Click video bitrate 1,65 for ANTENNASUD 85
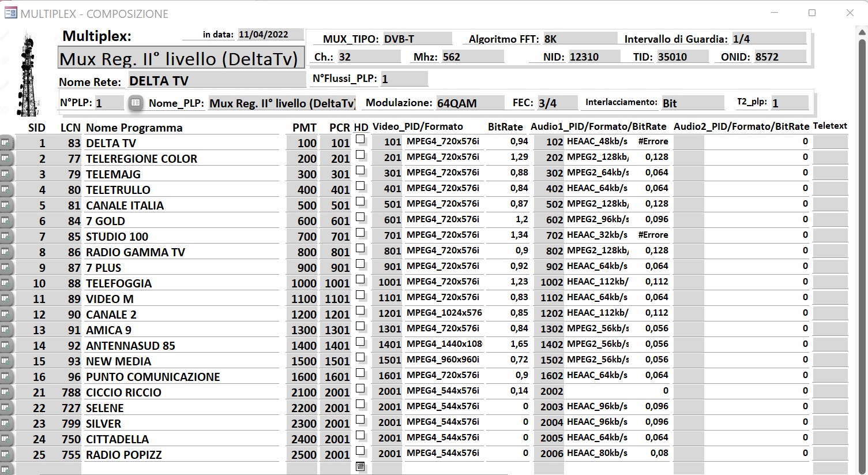The width and height of the screenshot is (868, 475). [x=519, y=343]
